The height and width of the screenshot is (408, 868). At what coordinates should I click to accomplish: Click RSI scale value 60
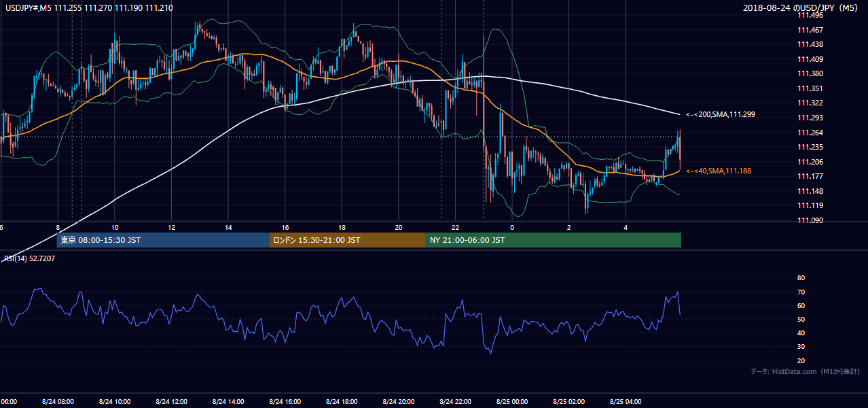801,305
